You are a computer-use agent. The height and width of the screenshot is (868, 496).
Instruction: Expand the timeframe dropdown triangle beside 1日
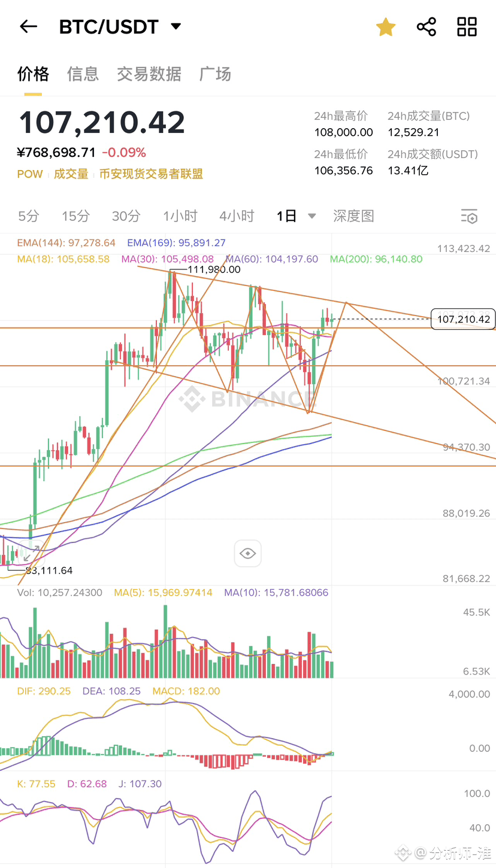coord(312,216)
